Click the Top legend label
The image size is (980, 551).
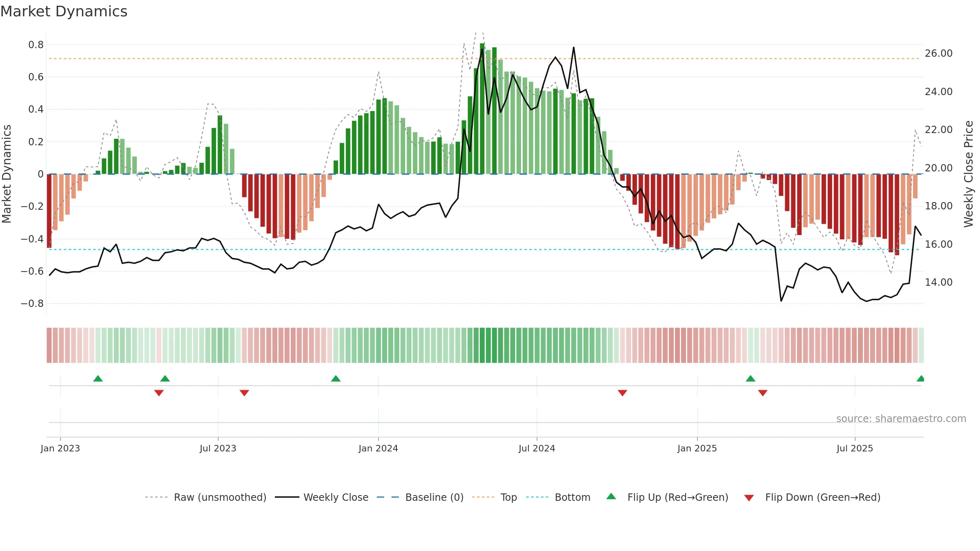(x=509, y=497)
